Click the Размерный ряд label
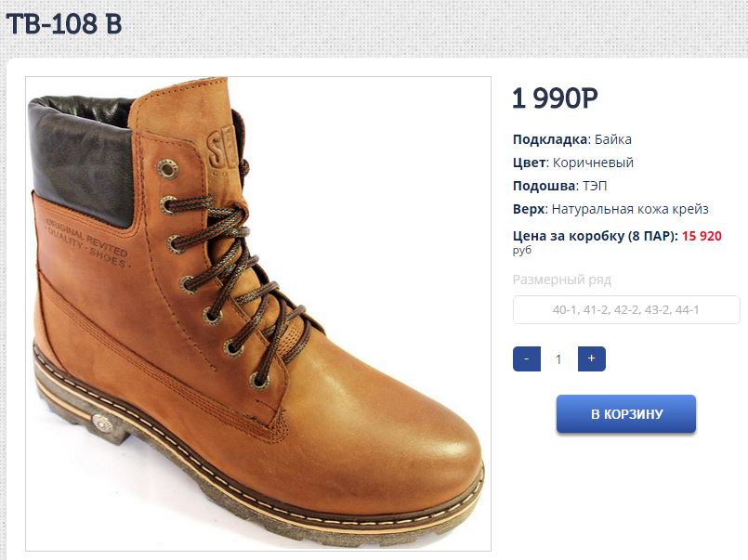Image resolution: width=748 pixels, height=560 pixels. click(562, 280)
